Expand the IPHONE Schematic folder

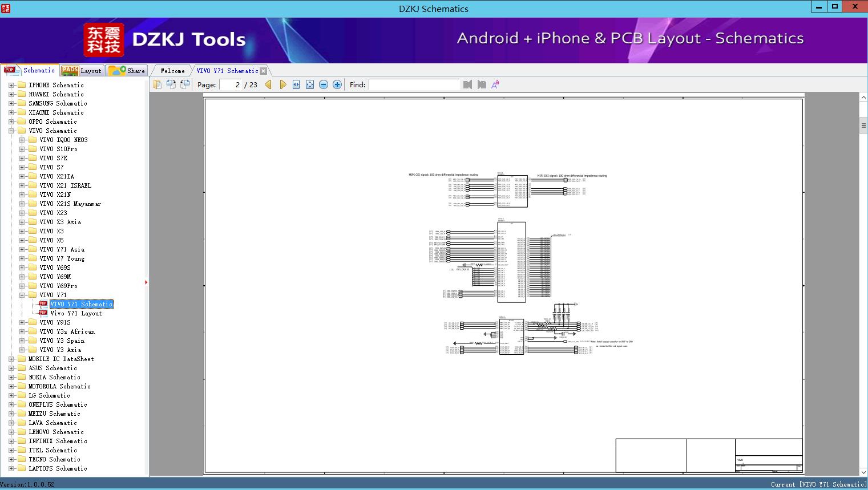click(11, 85)
